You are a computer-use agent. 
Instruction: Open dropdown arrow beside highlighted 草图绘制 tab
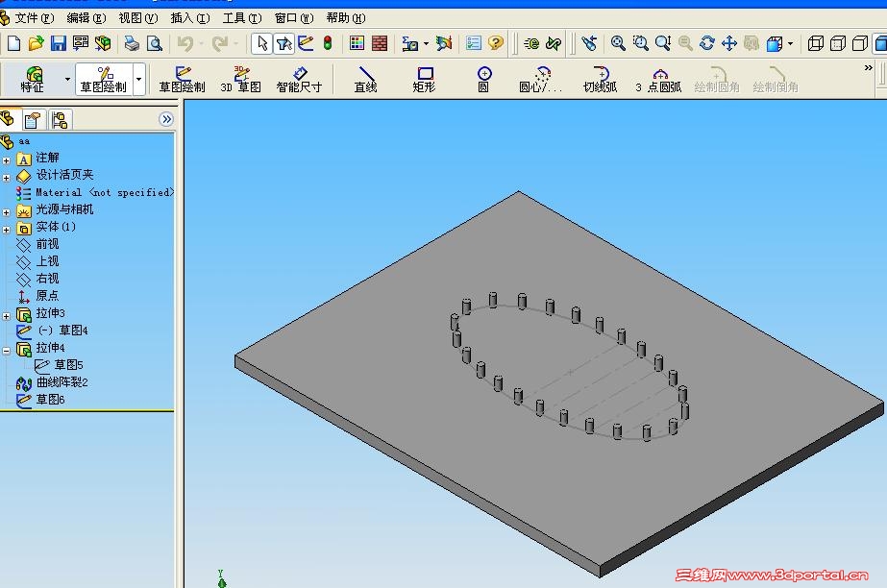[139, 79]
